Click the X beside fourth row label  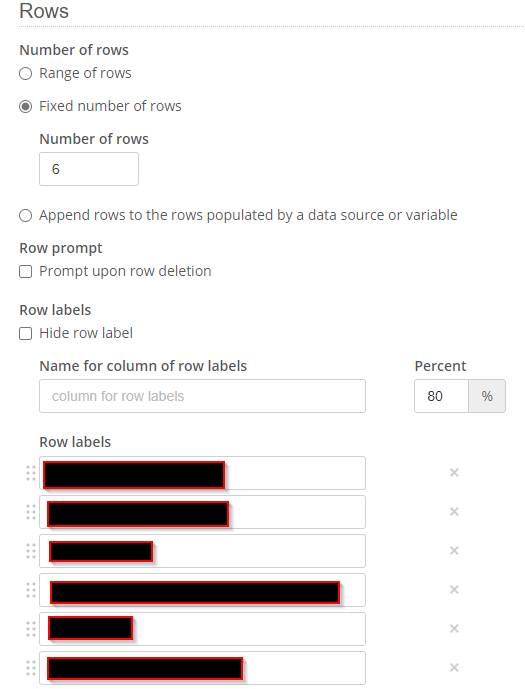coord(454,590)
